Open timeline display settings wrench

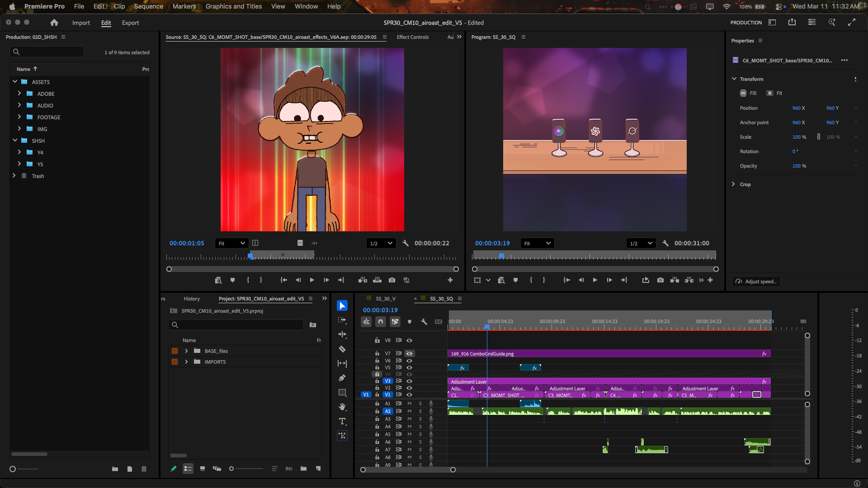click(x=424, y=322)
